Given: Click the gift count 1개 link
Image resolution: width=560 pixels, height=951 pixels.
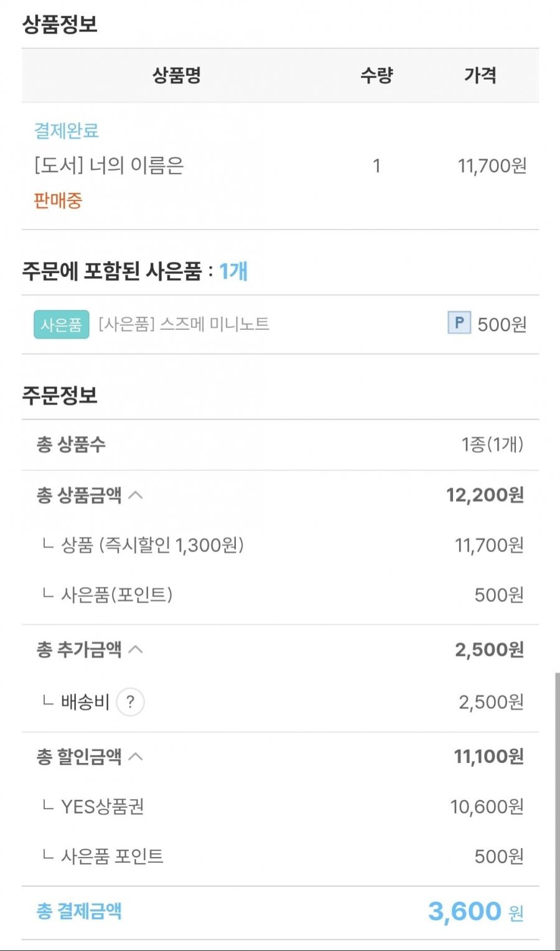Looking at the screenshot, I should [233, 271].
